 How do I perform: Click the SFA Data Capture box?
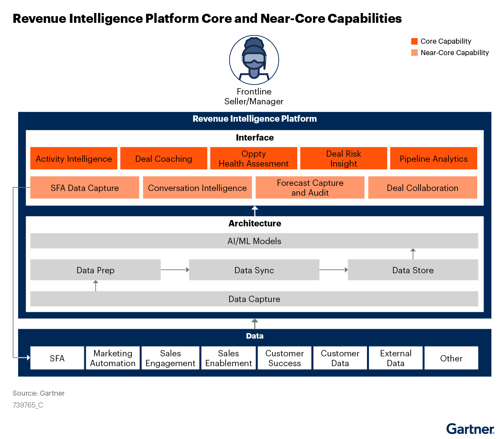click(85, 187)
